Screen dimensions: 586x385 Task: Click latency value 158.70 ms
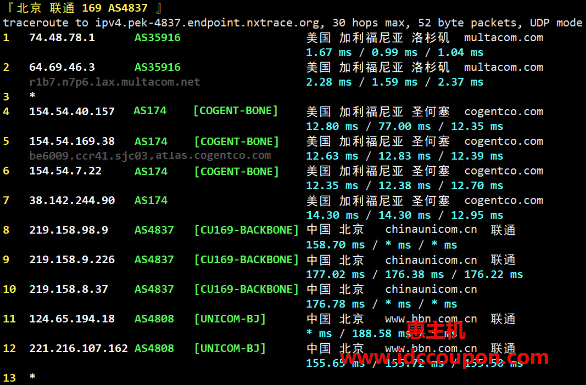pos(336,245)
